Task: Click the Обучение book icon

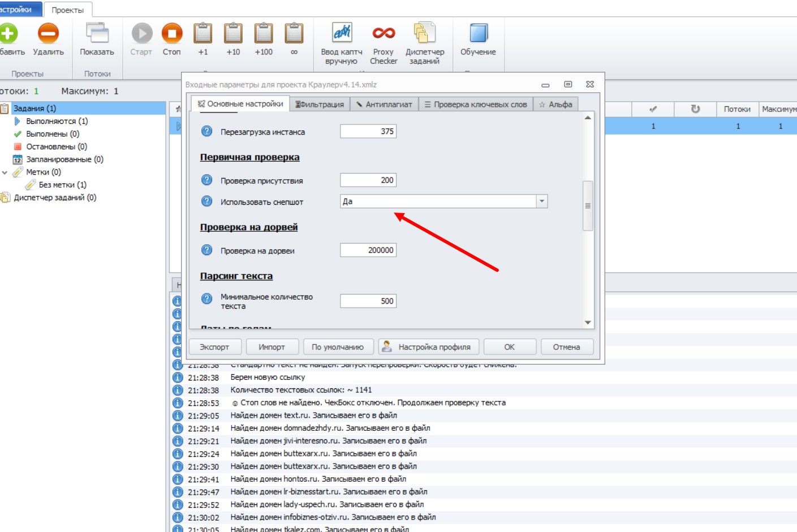Action: point(478,33)
